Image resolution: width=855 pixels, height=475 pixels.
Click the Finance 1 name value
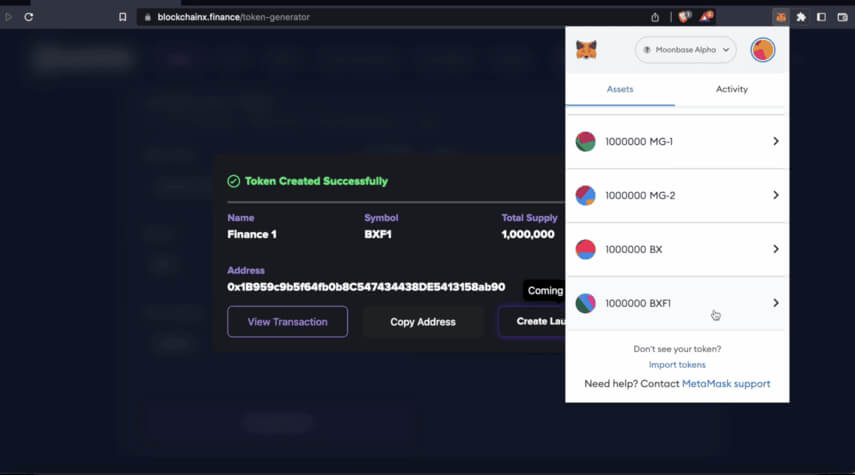tap(252, 234)
